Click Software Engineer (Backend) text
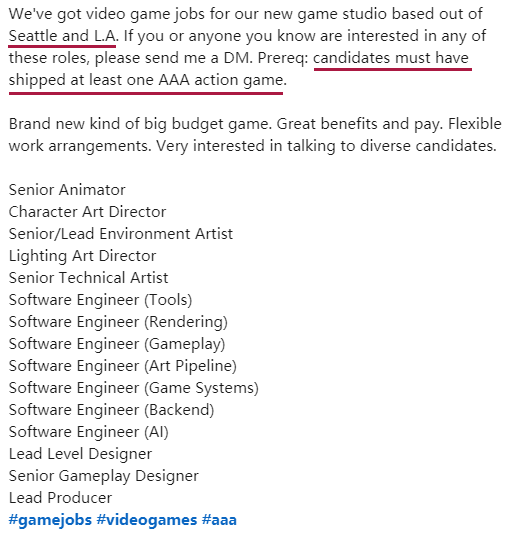Screen dimensions: 515x535 (x=111, y=410)
